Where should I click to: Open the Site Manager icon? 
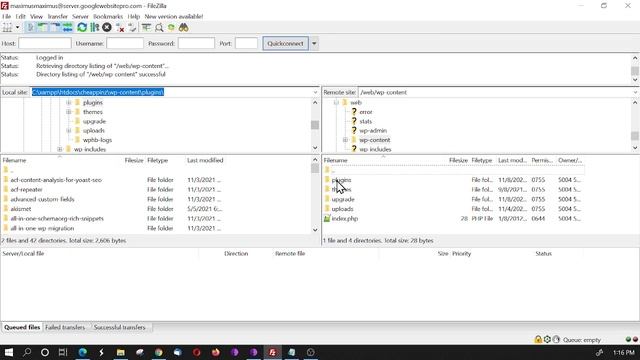[x=7, y=27]
